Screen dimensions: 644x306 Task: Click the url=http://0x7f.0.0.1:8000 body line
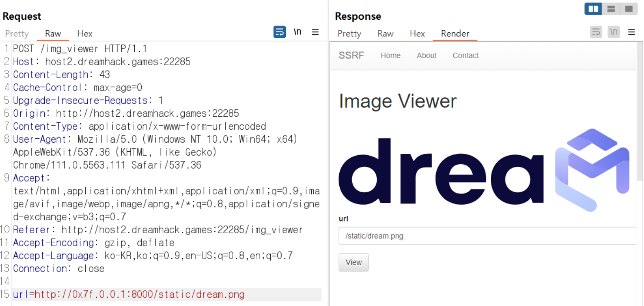pos(129,294)
